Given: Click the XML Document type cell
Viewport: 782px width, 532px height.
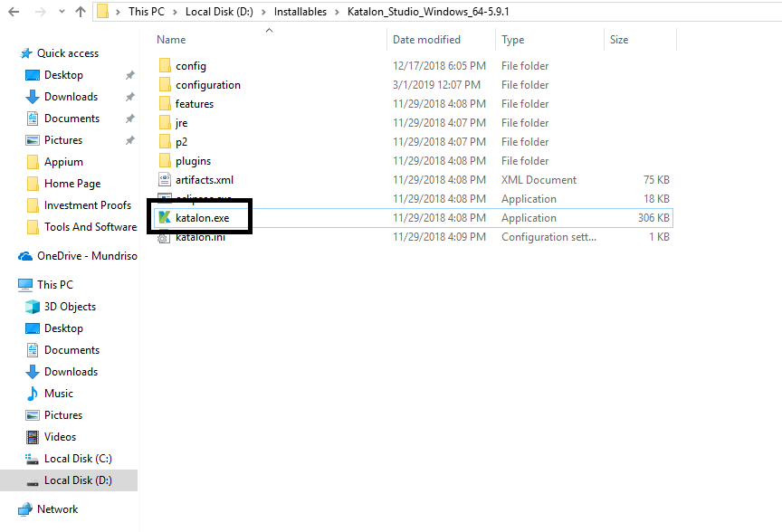Looking at the screenshot, I should click(x=539, y=179).
